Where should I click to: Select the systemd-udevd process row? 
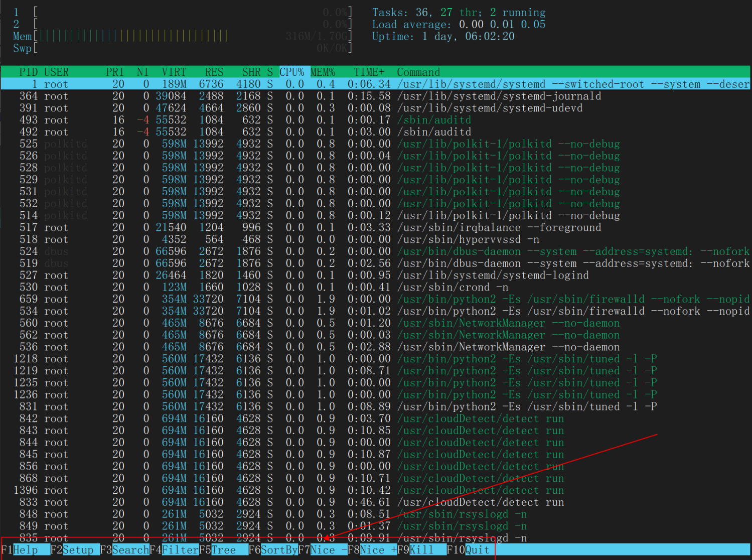point(376,108)
